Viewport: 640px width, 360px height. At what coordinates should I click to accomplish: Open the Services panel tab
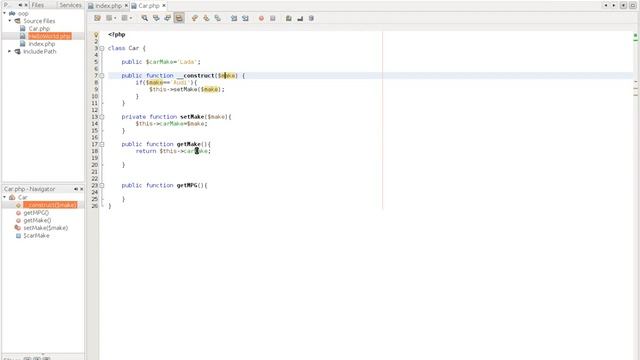coord(70,5)
